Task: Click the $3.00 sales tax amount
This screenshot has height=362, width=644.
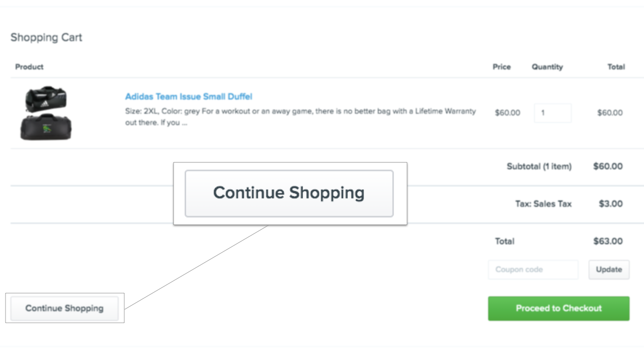Action: (x=611, y=204)
